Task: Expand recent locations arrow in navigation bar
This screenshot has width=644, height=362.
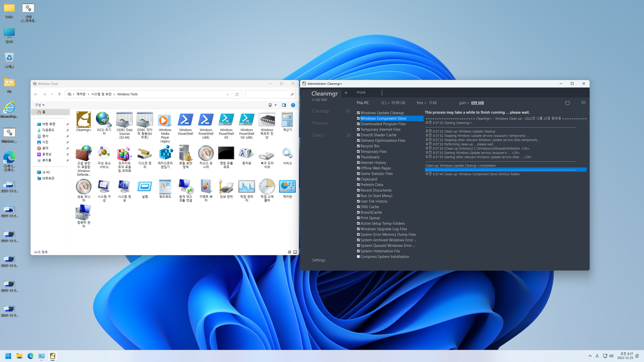Action: point(52,94)
